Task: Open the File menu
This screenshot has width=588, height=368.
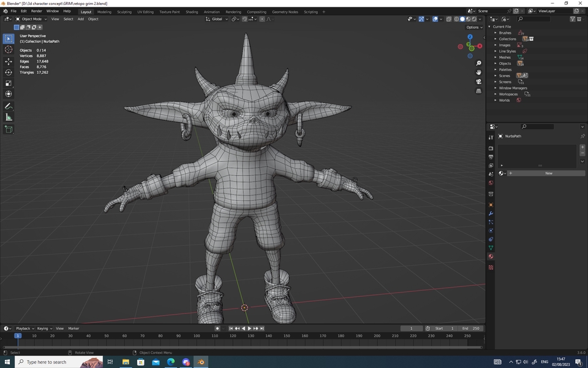Action: pyautogui.click(x=13, y=11)
